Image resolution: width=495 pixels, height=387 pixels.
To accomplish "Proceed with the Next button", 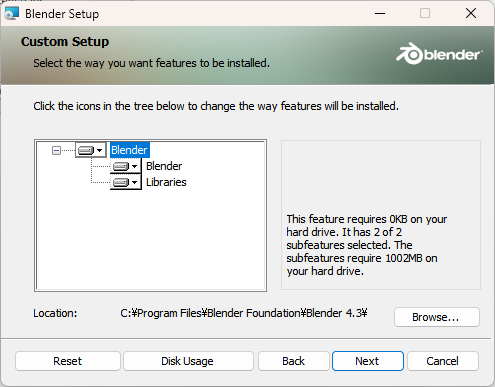I will [368, 361].
